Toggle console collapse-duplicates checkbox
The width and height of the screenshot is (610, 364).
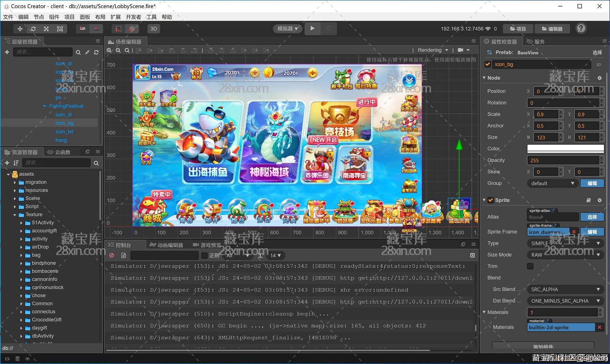[x=472, y=255]
